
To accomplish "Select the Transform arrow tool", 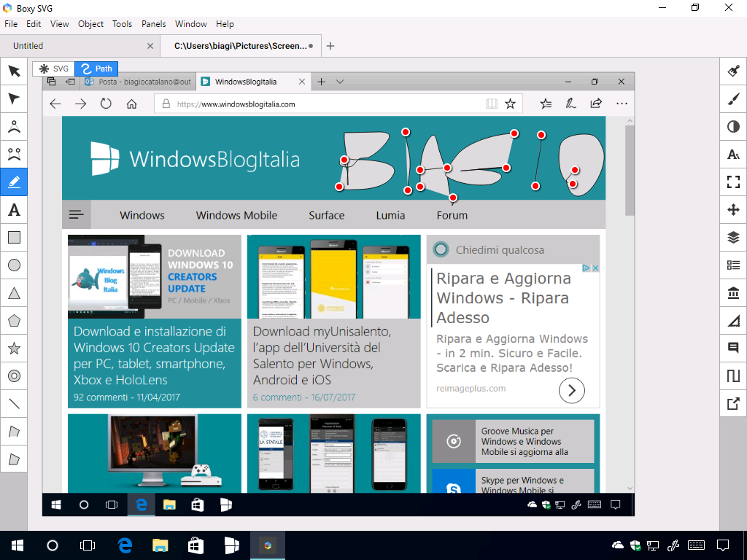I will click(15, 71).
